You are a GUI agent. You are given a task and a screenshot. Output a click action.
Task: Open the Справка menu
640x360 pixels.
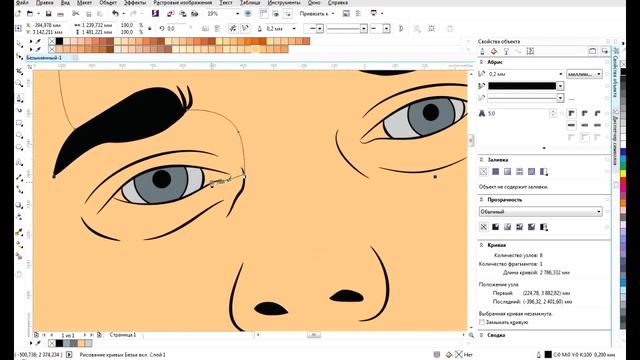click(338, 3)
